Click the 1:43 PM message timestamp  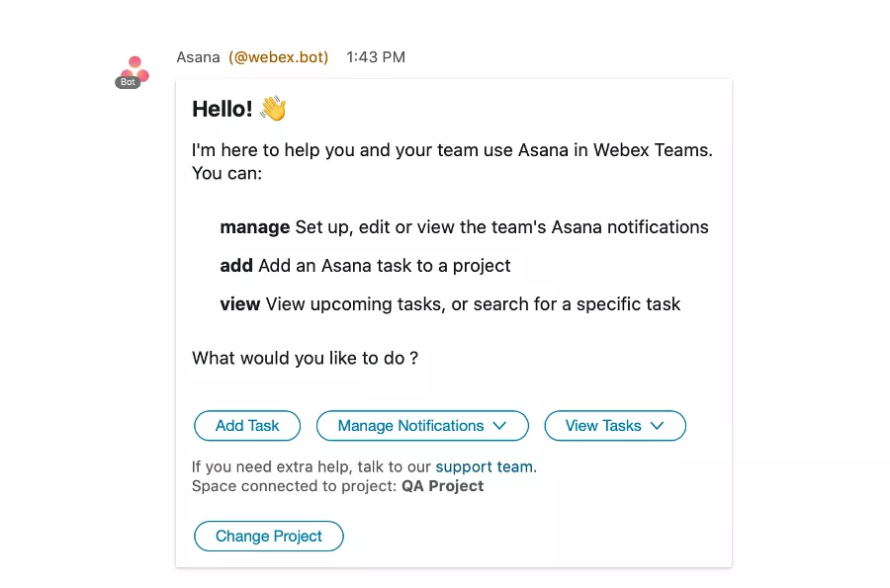[x=376, y=57]
